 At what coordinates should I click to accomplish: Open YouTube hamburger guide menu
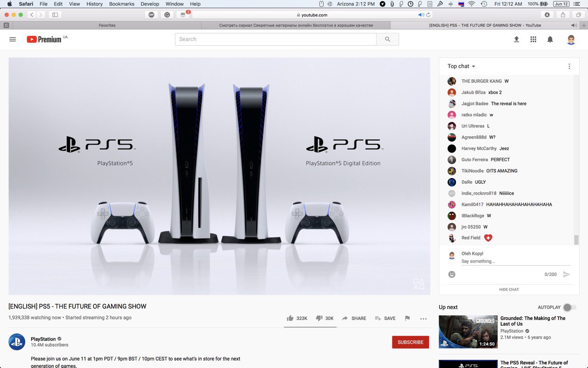(x=12, y=40)
